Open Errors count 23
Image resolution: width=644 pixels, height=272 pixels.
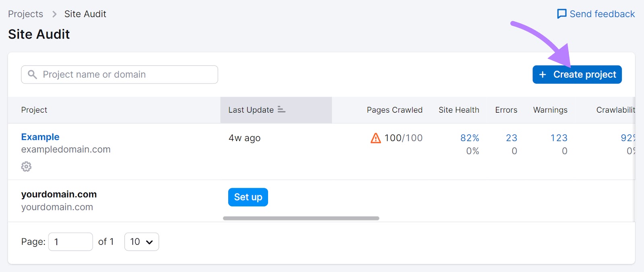tap(512, 138)
